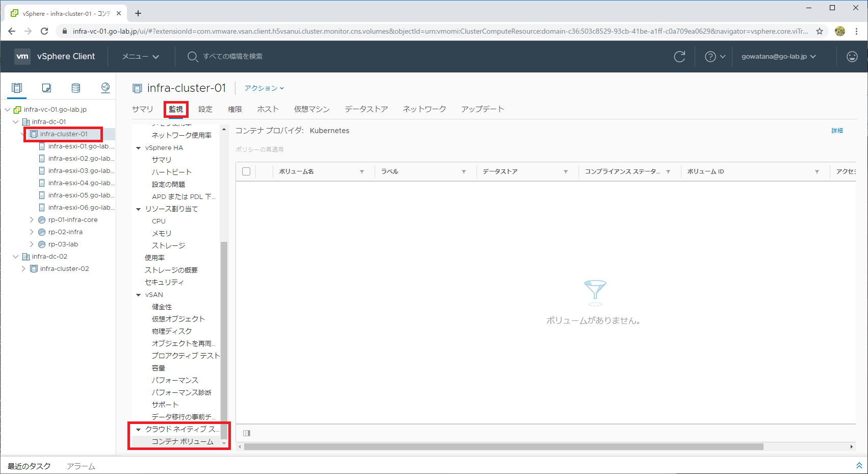Switch to the 仮想マシン tab
This screenshot has height=474, width=868.
pyautogui.click(x=312, y=109)
